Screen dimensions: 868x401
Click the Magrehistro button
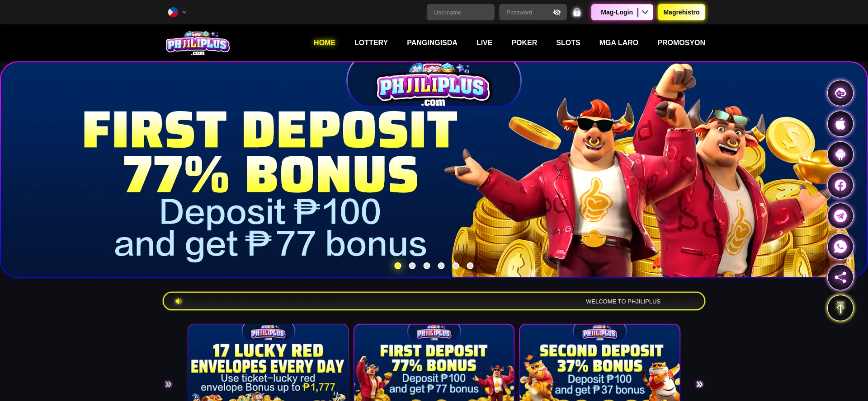[681, 12]
